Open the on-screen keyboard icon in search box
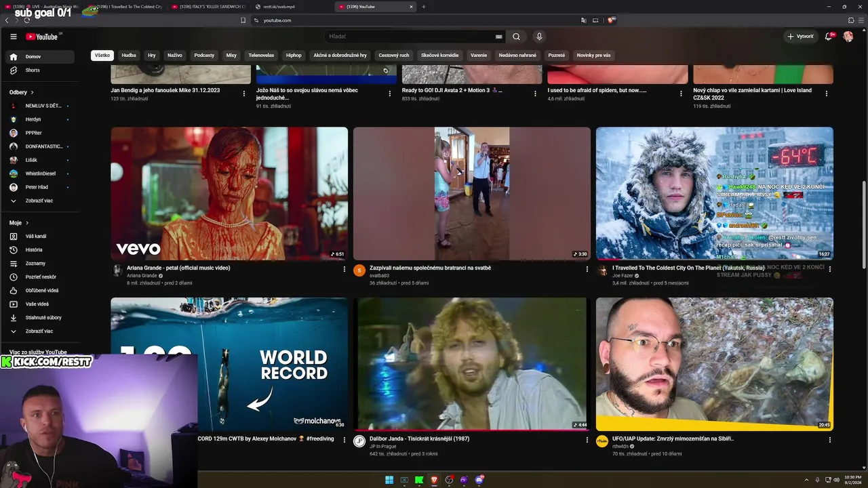Viewport: 868px width, 488px height. pos(499,37)
